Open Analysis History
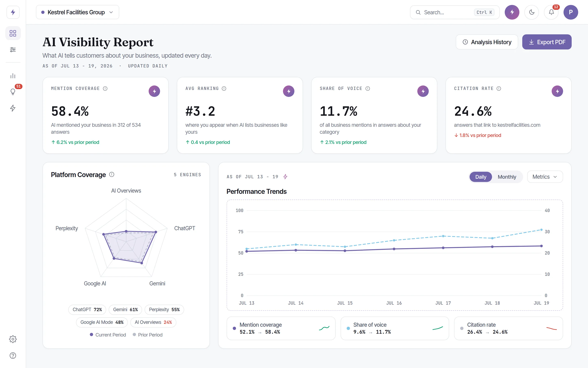This screenshot has height=368, width=588. (x=487, y=42)
